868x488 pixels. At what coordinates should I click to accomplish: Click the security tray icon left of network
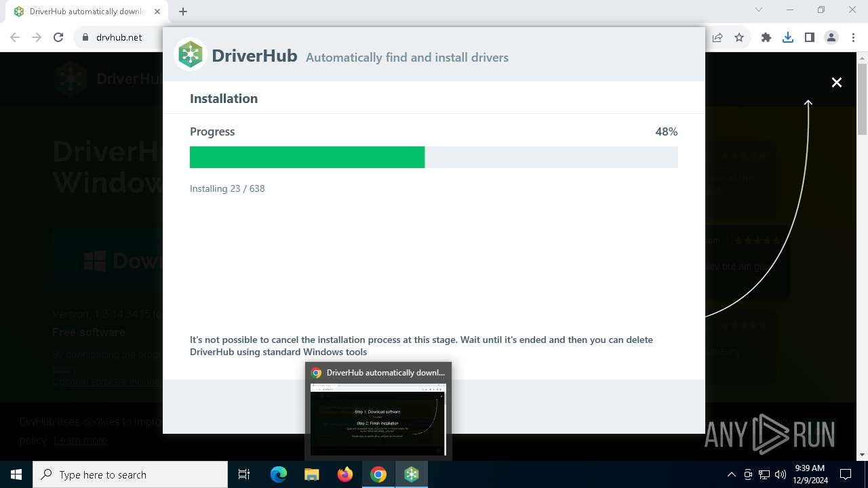pyautogui.click(x=748, y=474)
